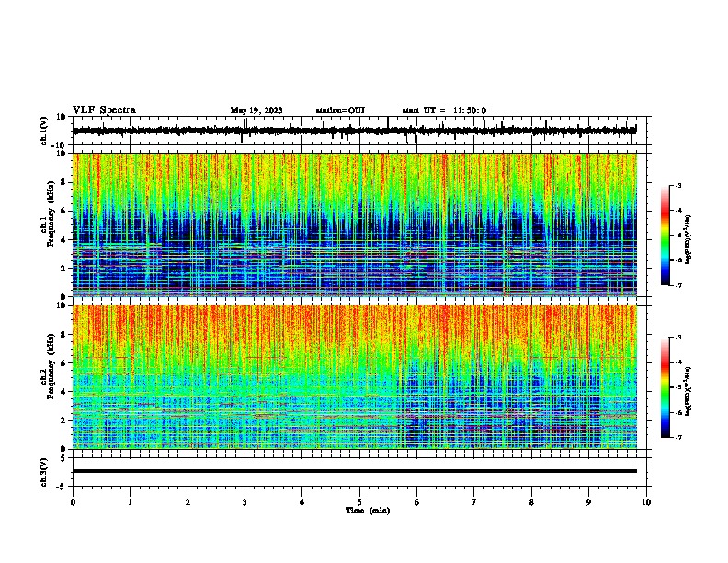This screenshot has height=563, width=728.
Task: Click inside the ch.1 spectrogram panel
Action: 355,224
